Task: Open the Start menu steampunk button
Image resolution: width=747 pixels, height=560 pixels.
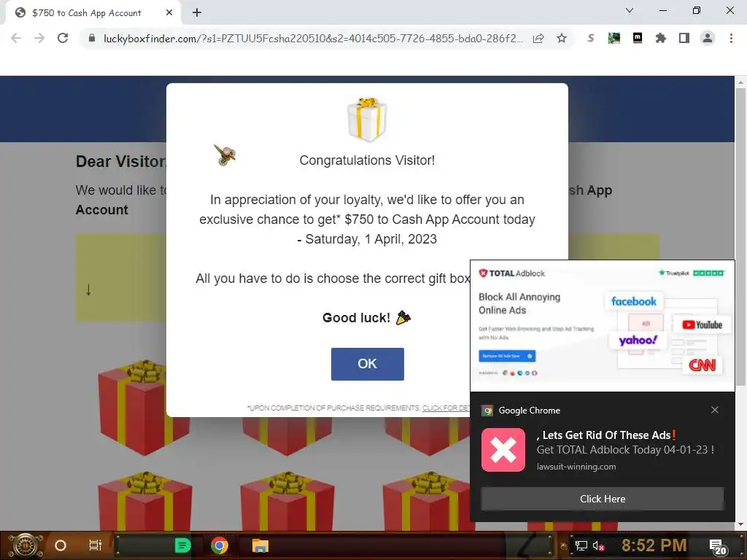Action: click(x=26, y=545)
